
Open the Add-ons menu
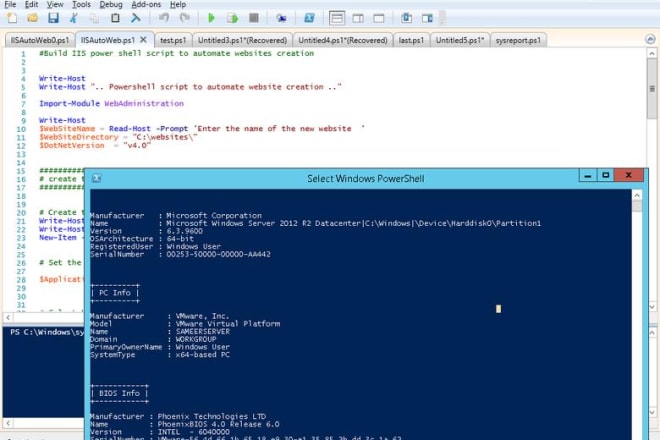pyautogui.click(x=146, y=5)
